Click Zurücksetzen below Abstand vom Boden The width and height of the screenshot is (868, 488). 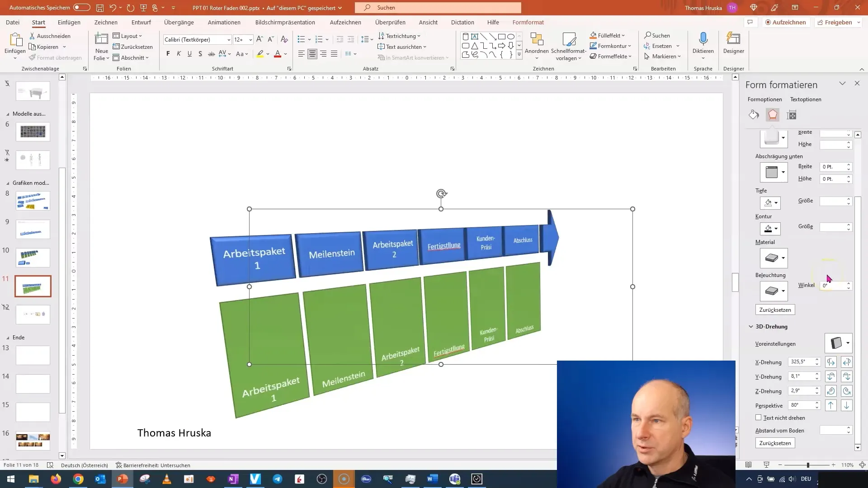[775, 443]
